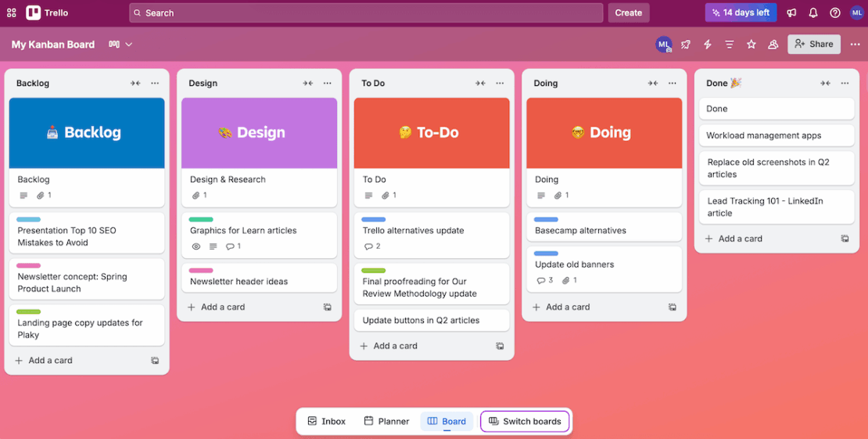This screenshot has height=439, width=868.
Task: Click comments icon on Trello alternatives update
Action: click(x=368, y=246)
